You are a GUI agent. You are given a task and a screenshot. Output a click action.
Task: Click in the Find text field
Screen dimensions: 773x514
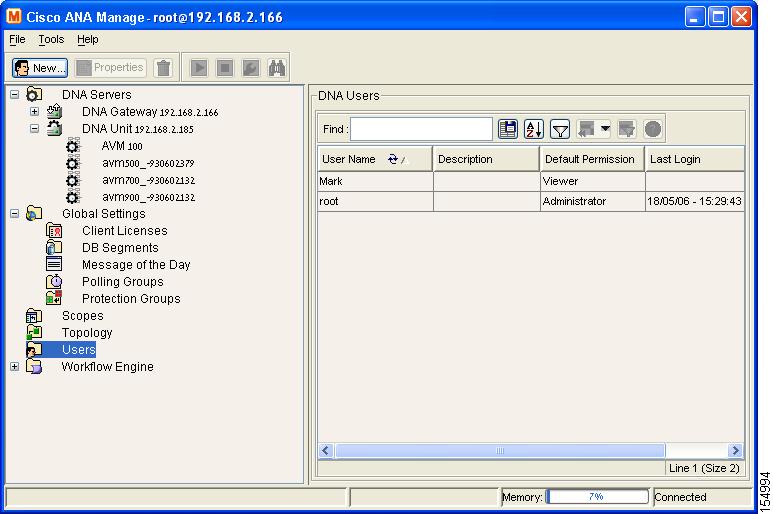click(421, 129)
